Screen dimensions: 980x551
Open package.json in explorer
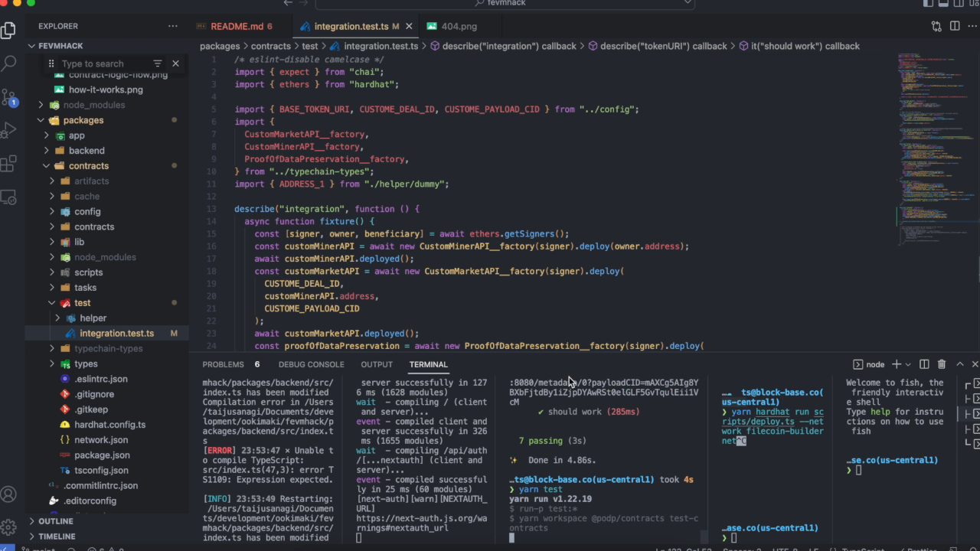pos(106,455)
